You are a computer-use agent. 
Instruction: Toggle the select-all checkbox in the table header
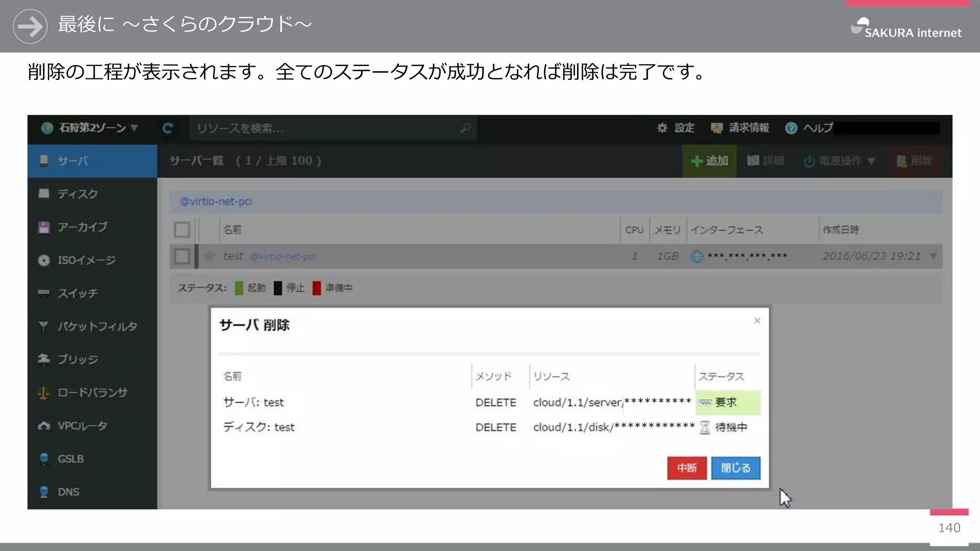coord(182,230)
